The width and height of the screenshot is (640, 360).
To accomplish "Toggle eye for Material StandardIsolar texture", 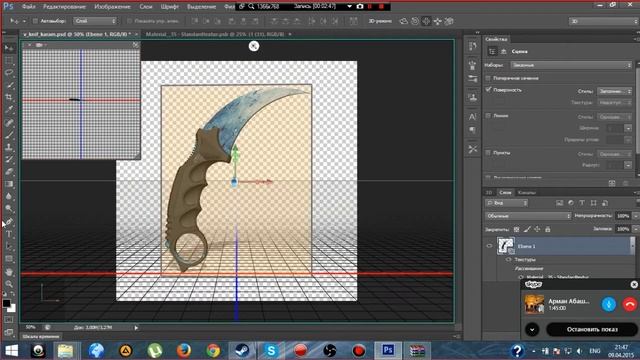I will (521, 278).
